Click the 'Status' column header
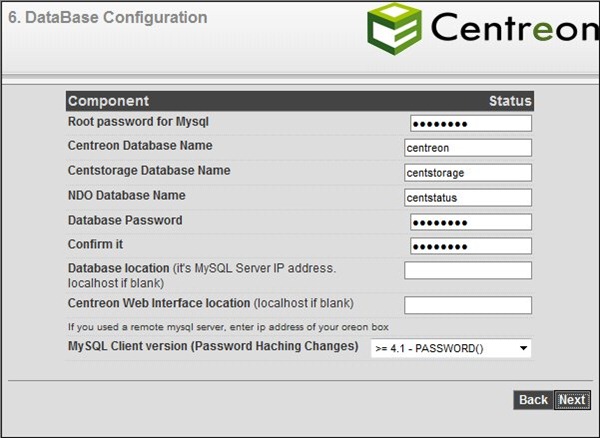 point(510,101)
